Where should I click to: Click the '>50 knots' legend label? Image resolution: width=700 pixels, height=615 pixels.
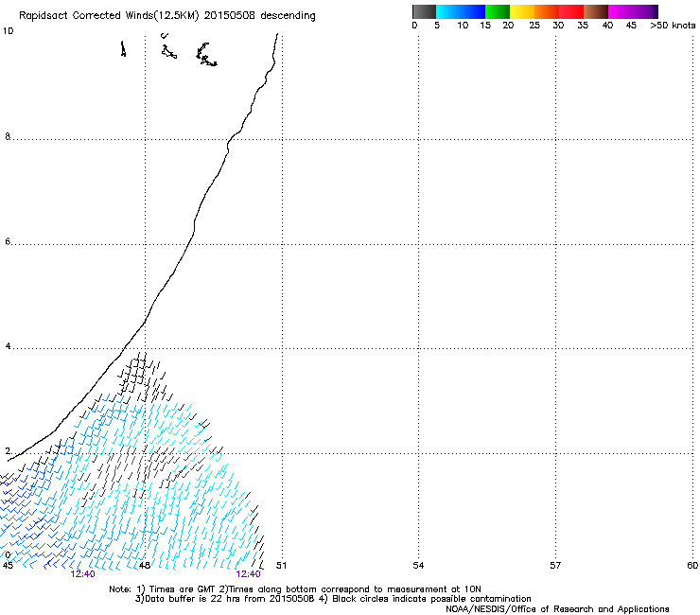[673, 26]
